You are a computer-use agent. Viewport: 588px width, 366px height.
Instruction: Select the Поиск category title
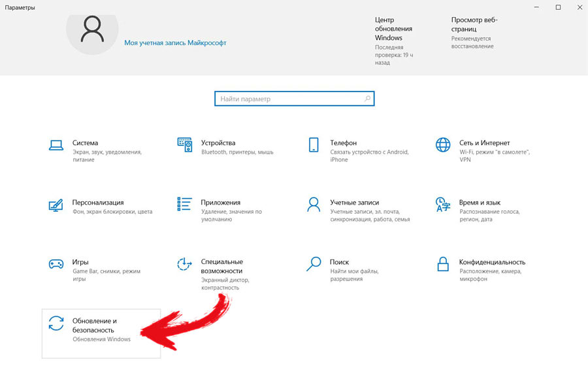(x=339, y=262)
